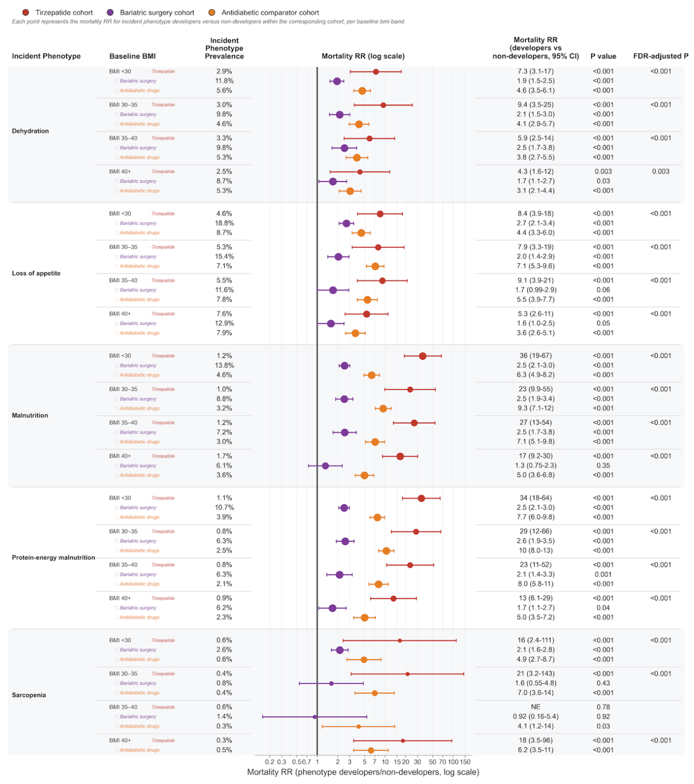Click the FDR-adjusted P column header
The height and width of the screenshot is (784, 694).
(661, 56)
